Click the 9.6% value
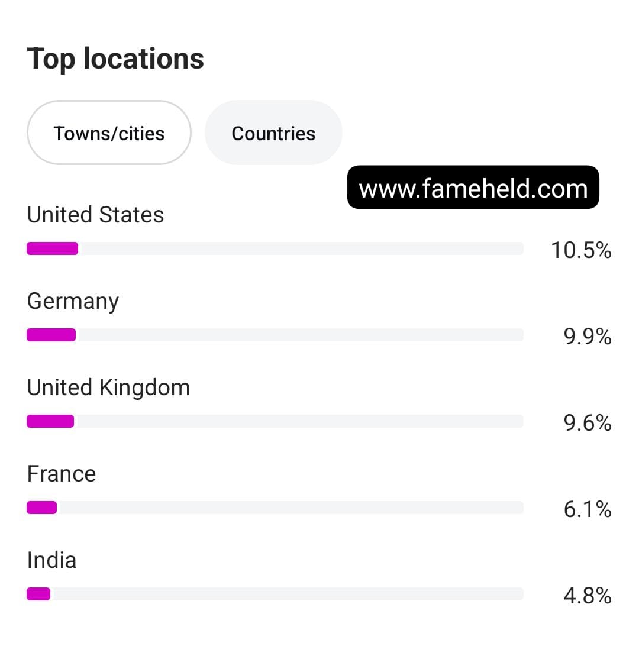Viewport: 639px width, 672px height. [x=587, y=423]
